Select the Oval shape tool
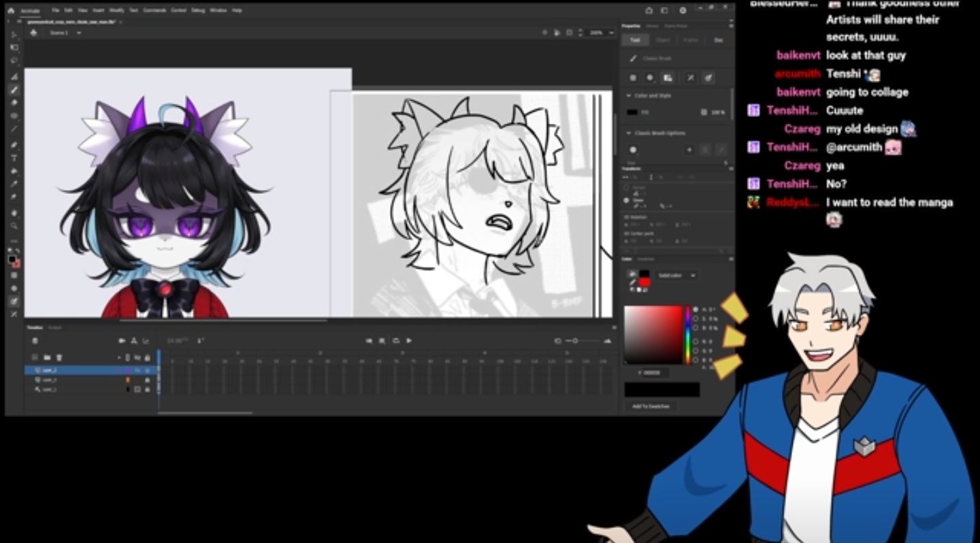 coord(14,116)
